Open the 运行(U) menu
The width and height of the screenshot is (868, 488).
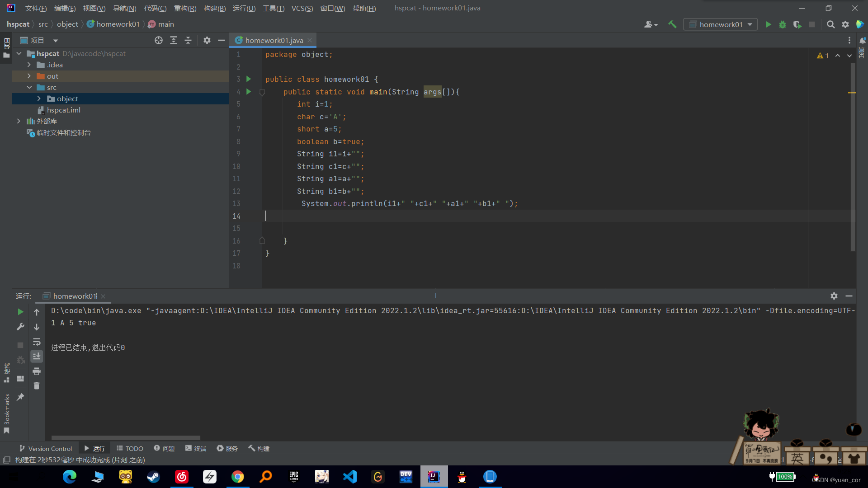click(x=244, y=8)
